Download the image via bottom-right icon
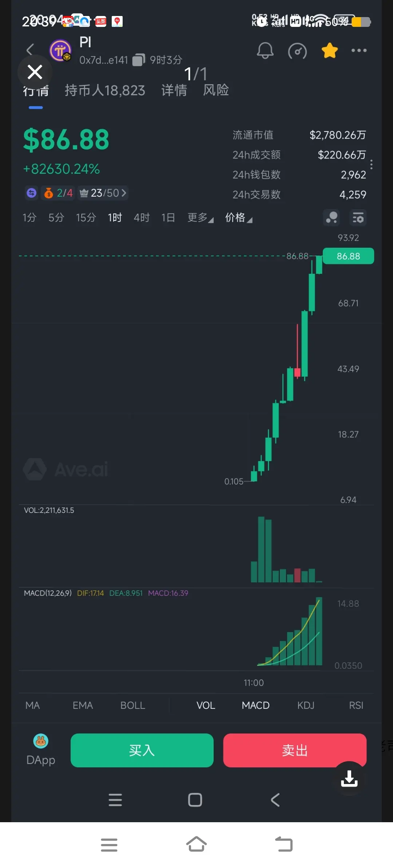393x868 pixels. pyautogui.click(x=349, y=778)
